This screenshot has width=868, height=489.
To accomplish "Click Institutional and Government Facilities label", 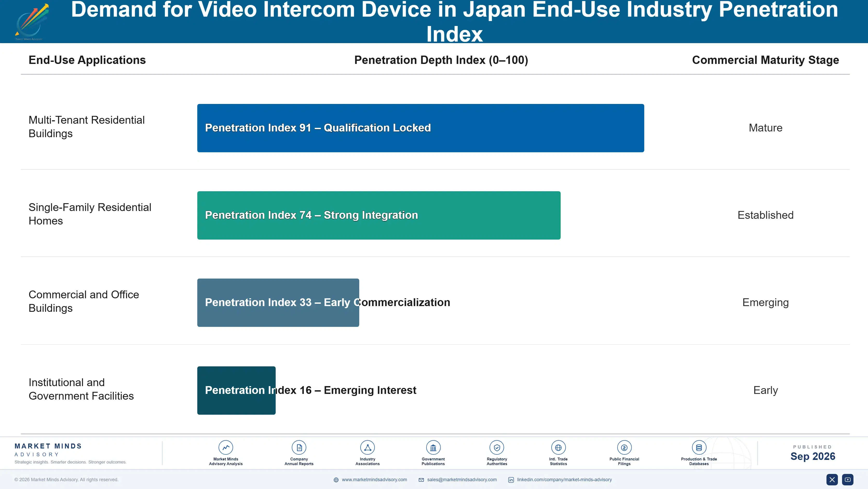I will 81,389.
